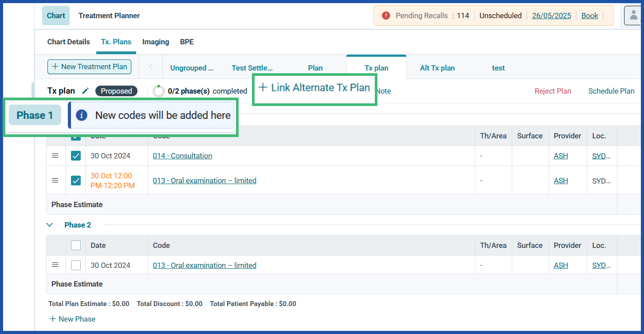Click the plus icon on Link Alternate Tx Plan
Image resolution: width=644 pixels, height=334 pixels.
[x=263, y=87]
